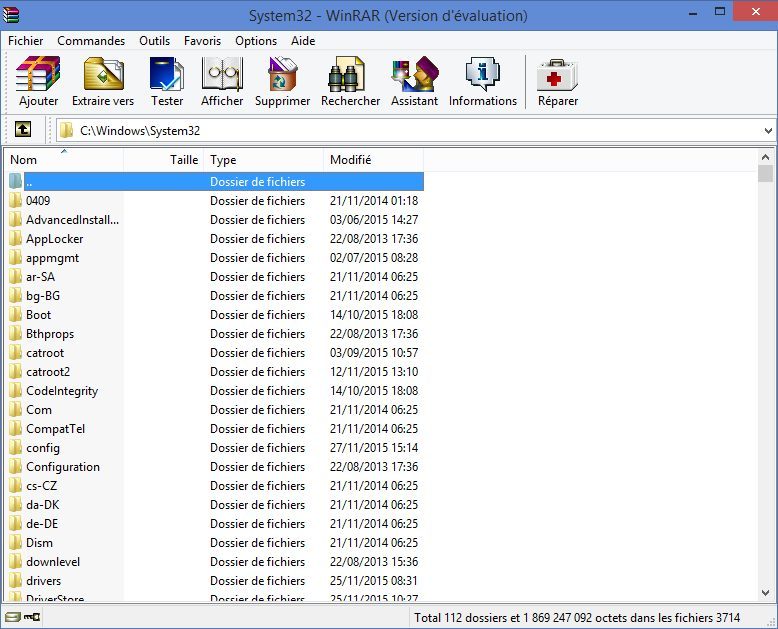Sort by the Modifié column header
The image size is (778, 629).
tap(351, 160)
